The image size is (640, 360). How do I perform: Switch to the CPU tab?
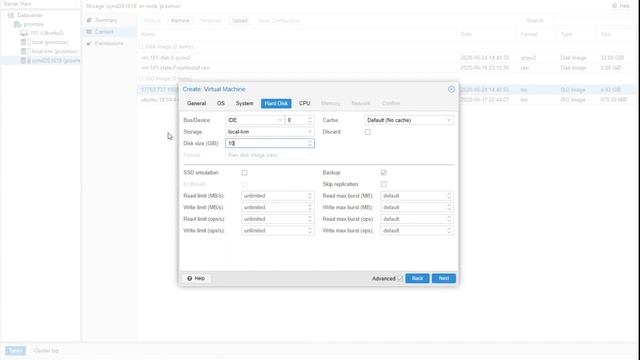[x=304, y=103]
